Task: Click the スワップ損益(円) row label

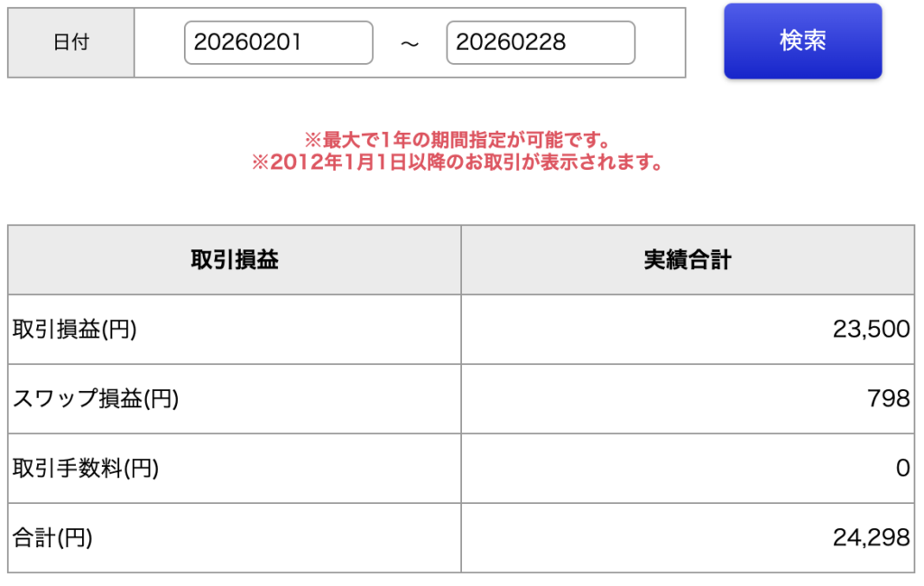Action: coord(96,399)
